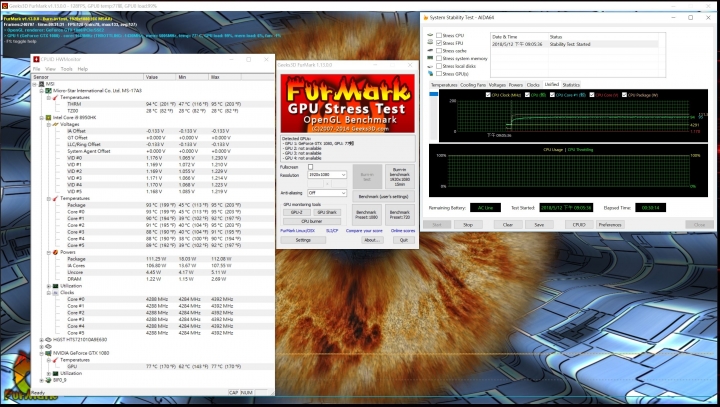Viewport: 720px width, 407px height.
Task: Click the Utilization icon under NVIDIA GeForce
Action: click(56, 373)
